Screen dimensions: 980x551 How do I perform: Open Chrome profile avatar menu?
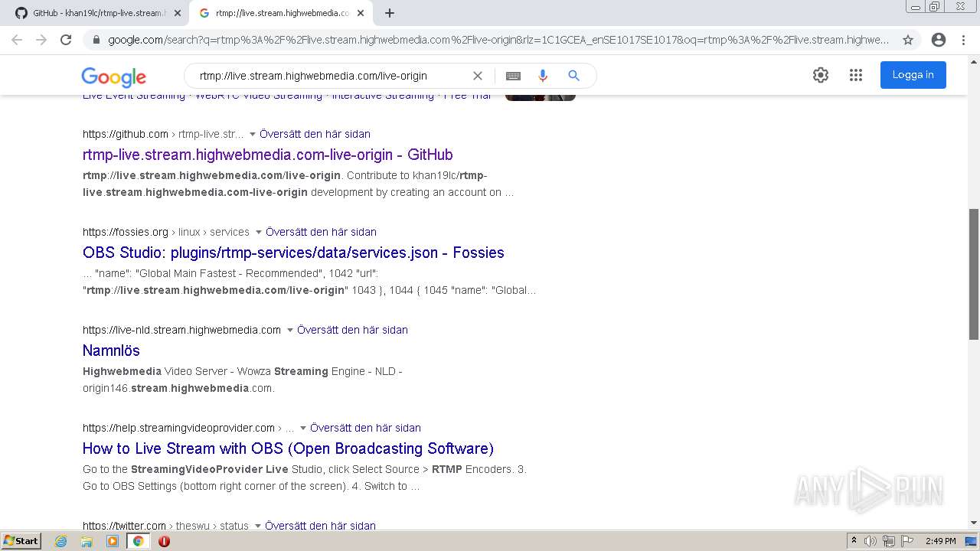coord(939,40)
